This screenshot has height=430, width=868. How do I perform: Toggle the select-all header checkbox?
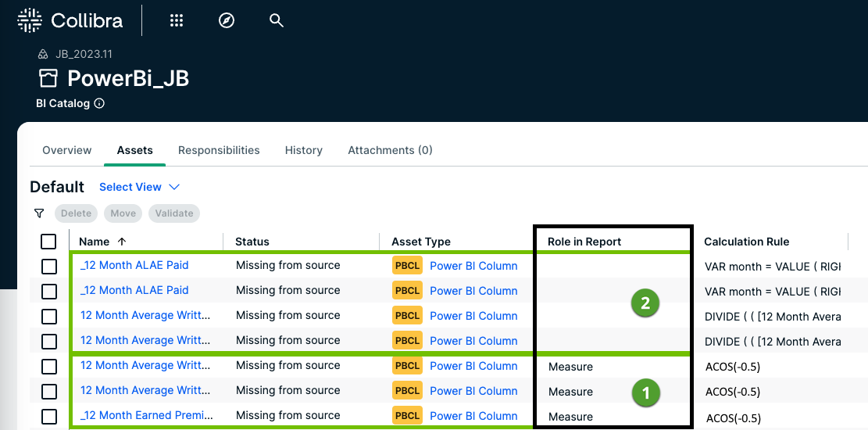click(x=48, y=242)
